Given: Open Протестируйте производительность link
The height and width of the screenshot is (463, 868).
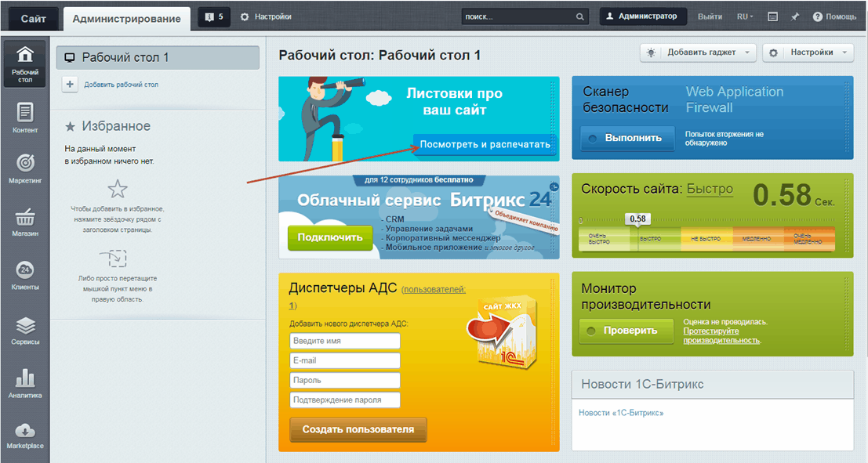Looking at the screenshot, I should coord(721,336).
